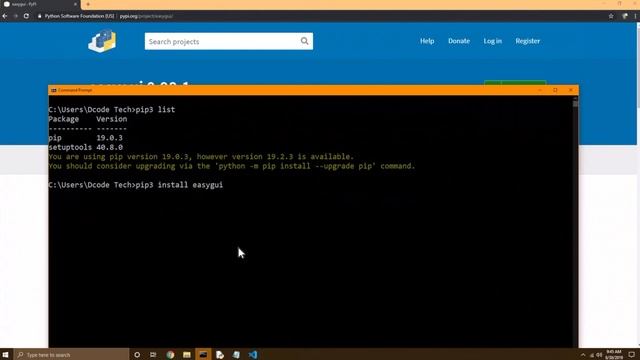Image resolution: width=640 pixels, height=360 pixels.
Task: Open the browser extension icon
Action: 624,16
